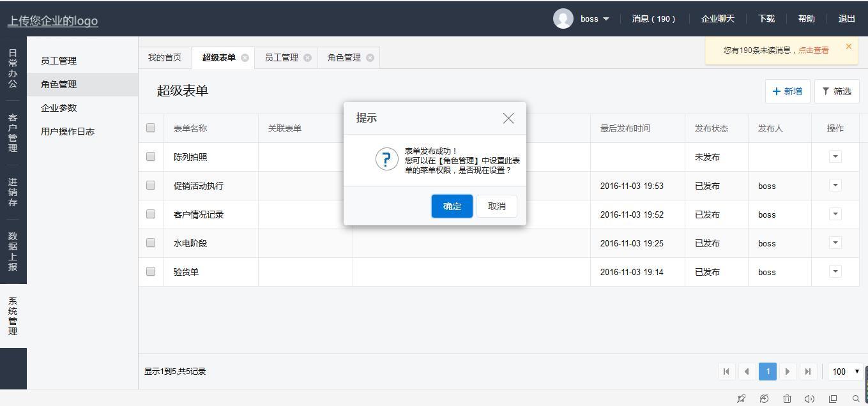The image size is (868, 406).
Task: Jump to the first page of records
Action: [x=726, y=372]
